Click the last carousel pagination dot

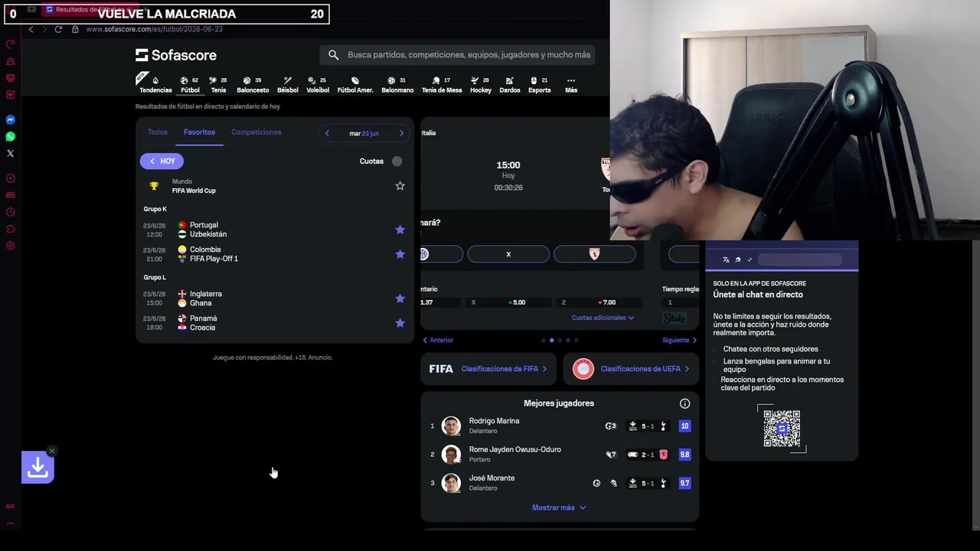(577, 340)
